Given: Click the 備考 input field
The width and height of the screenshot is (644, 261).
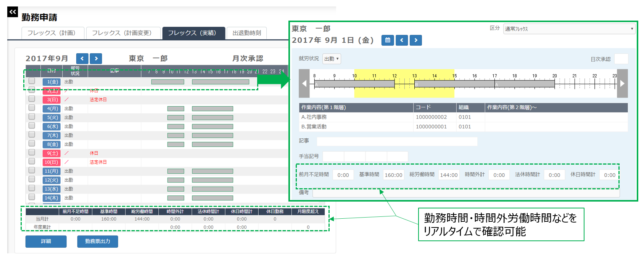Looking at the screenshot, I should (x=466, y=193).
